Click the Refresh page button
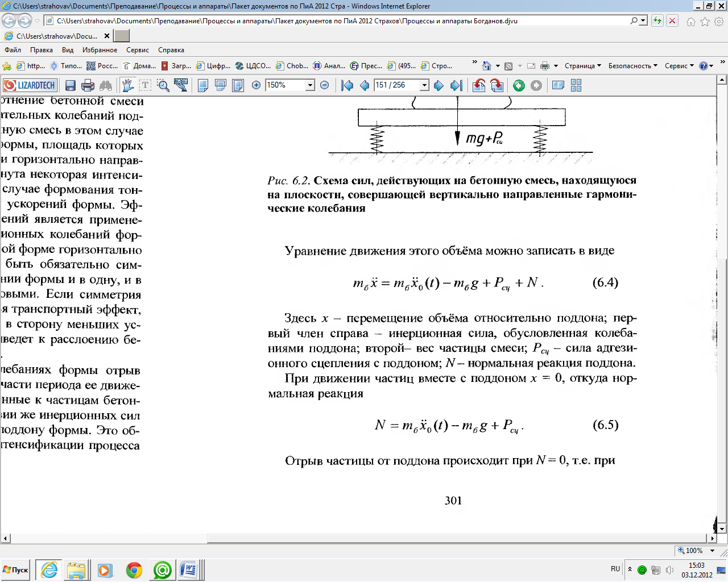Viewport: 728px width, 582px height. (657, 21)
